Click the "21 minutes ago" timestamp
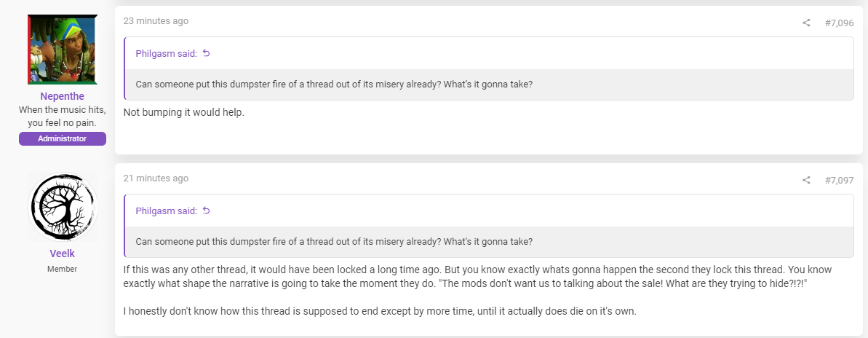This screenshot has width=868, height=338. pyautogui.click(x=156, y=178)
